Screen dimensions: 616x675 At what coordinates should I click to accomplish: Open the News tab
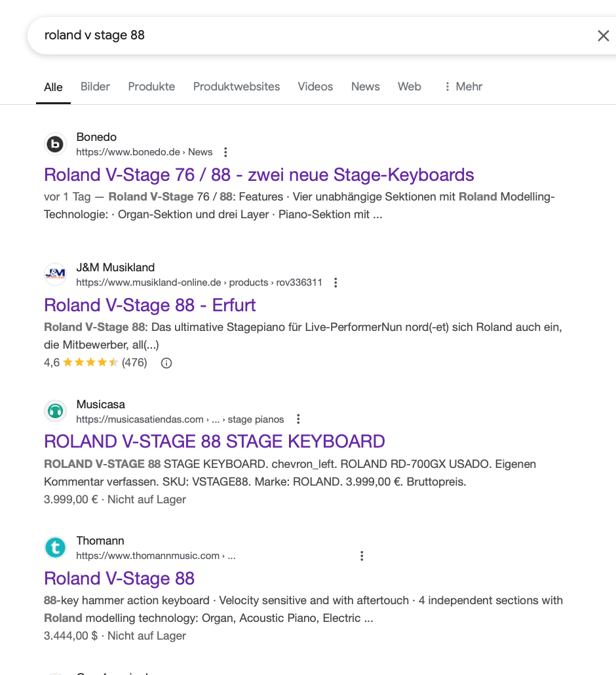(x=366, y=87)
